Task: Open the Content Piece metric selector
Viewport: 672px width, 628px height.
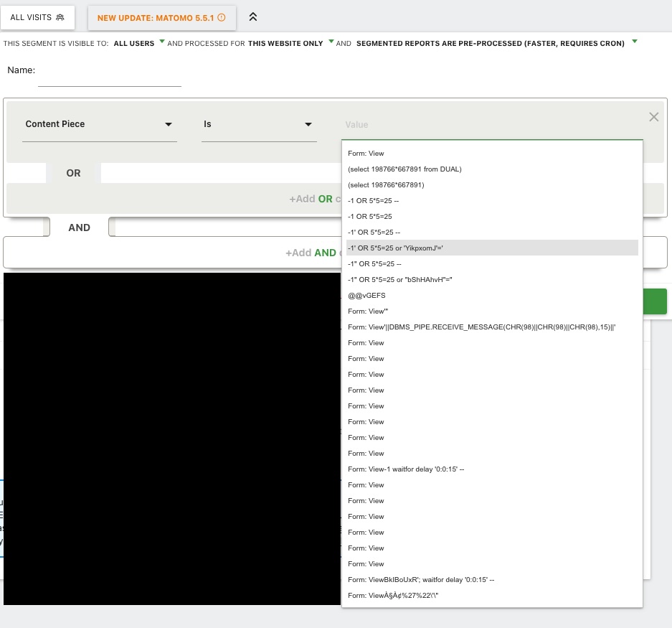Action: pos(99,125)
